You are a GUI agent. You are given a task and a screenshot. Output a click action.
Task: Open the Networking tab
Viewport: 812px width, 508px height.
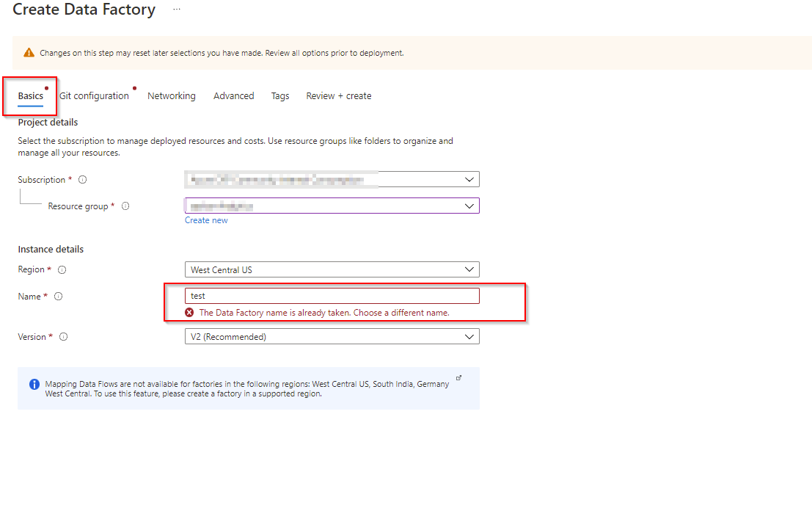coord(172,96)
